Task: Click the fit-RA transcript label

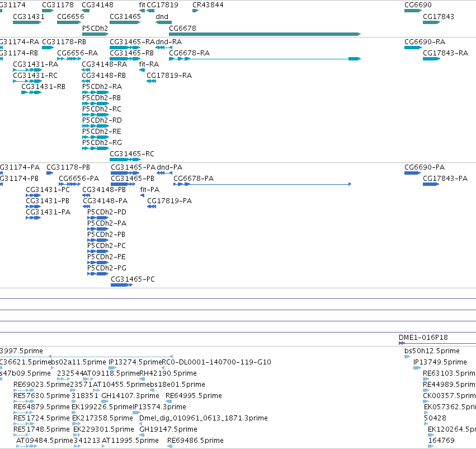Action: point(149,64)
